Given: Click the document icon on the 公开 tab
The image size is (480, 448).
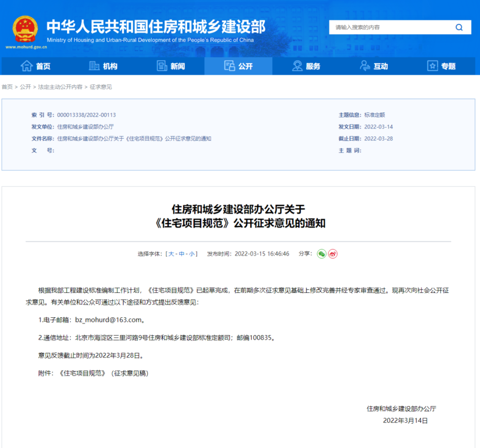Looking at the screenshot, I should click(230, 66).
